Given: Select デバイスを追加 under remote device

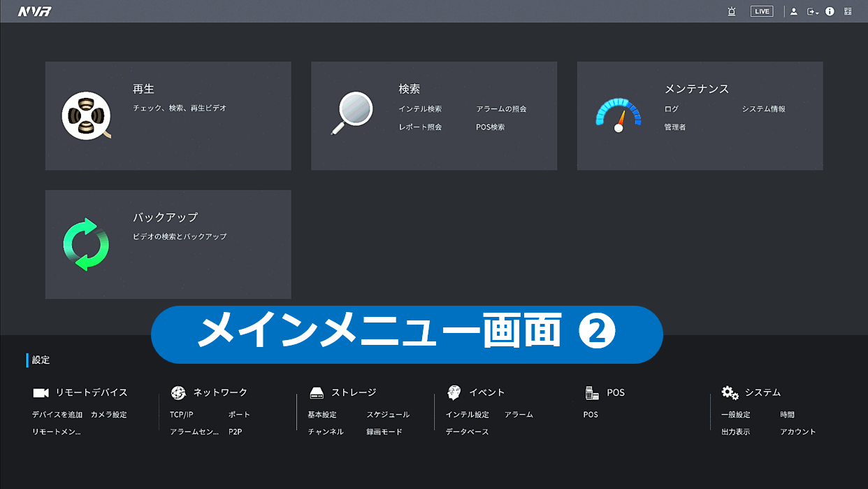Looking at the screenshot, I should (57, 415).
